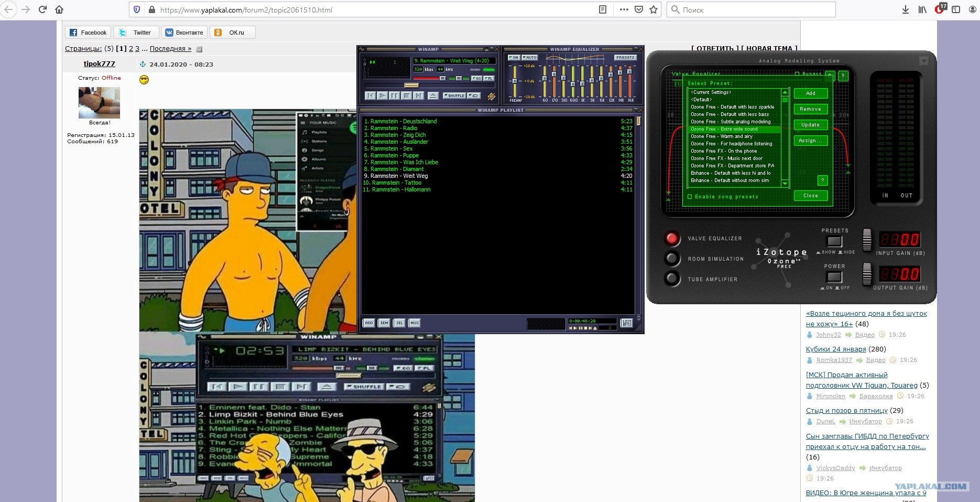This screenshot has width=980, height=502.
Task: Pause the Winamp player
Action: 394,95
